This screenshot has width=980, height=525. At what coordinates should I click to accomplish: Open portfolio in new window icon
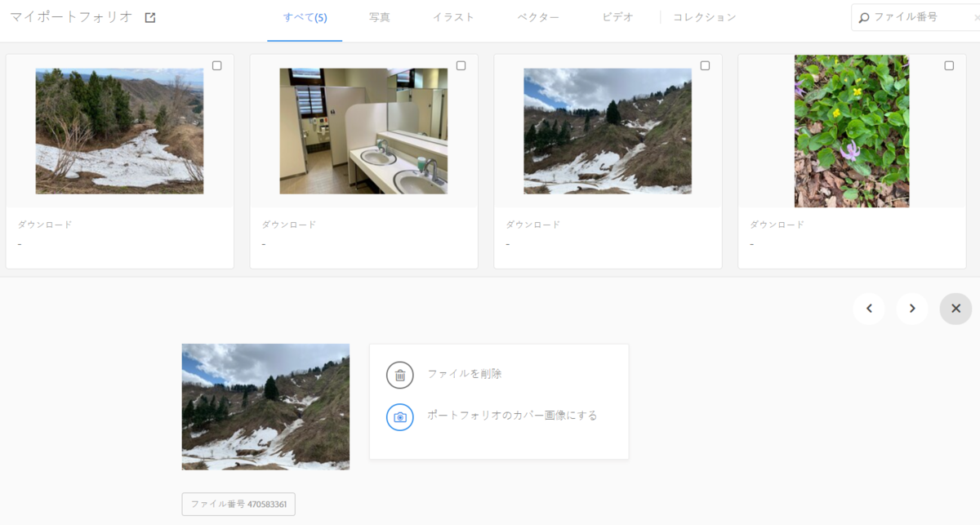point(150,17)
